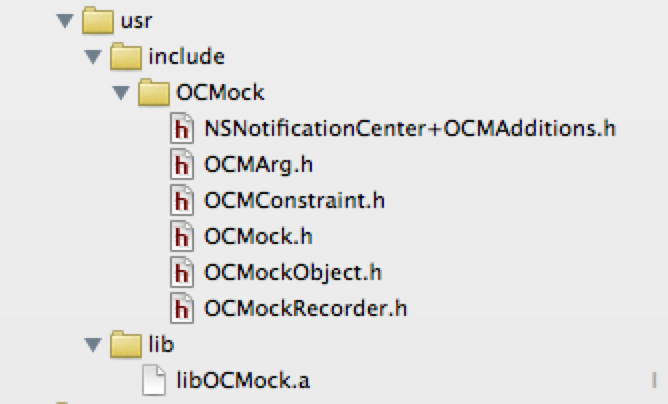Select the lib folder label

click(x=161, y=344)
